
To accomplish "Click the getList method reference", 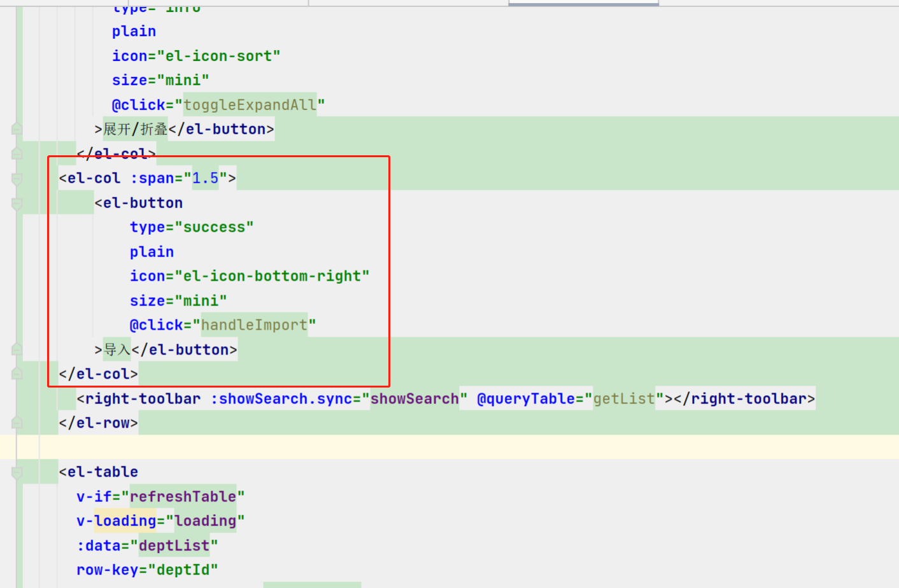I will (624, 399).
